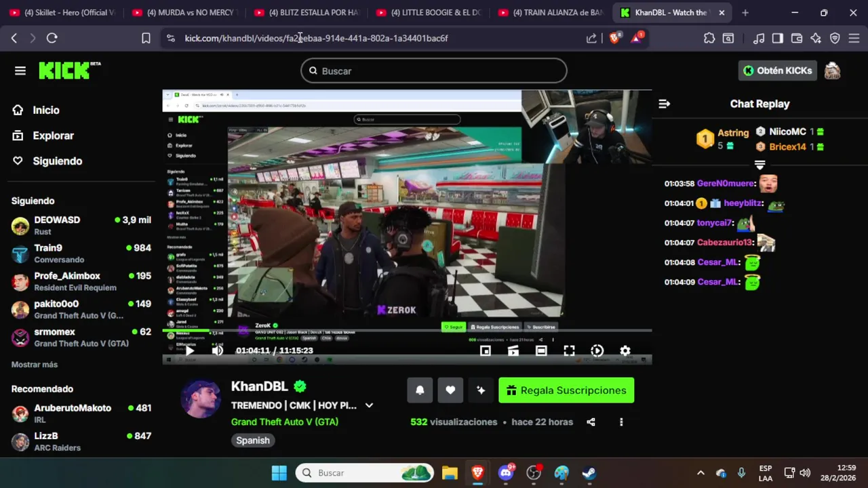Play the video
Screen dimensions: 868x488
point(190,350)
